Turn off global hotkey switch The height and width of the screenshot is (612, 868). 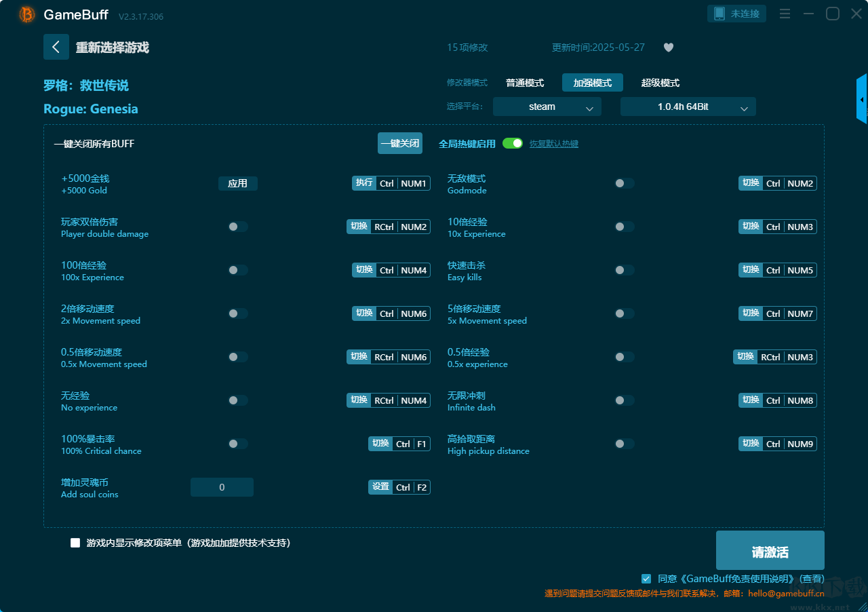click(513, 144)
